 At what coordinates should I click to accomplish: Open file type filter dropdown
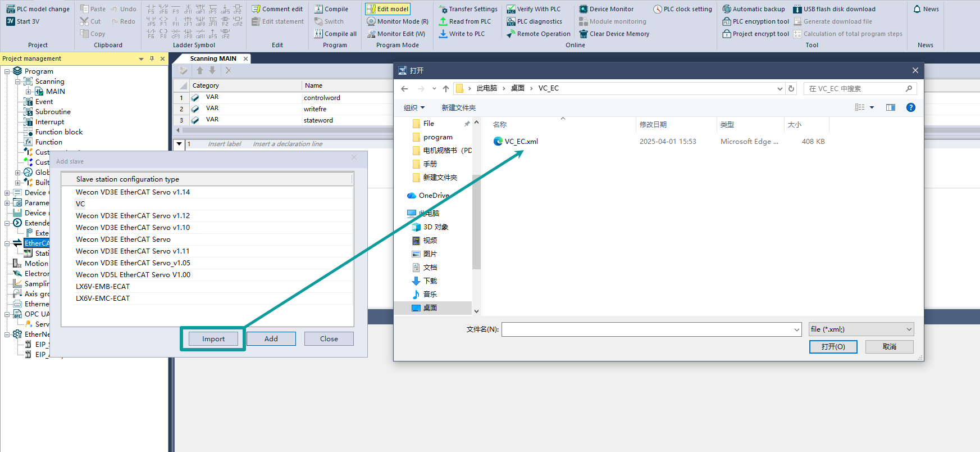pyautogui.click(x=861, y=329)
